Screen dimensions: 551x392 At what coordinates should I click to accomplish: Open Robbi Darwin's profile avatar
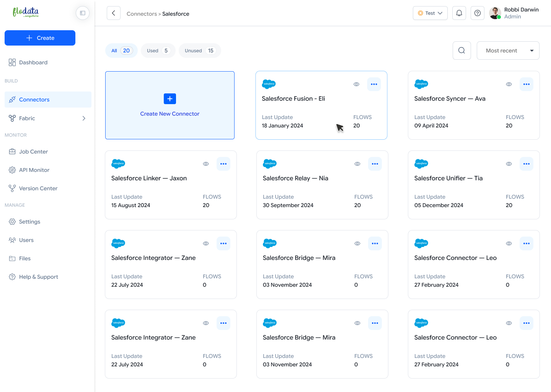[495, 13]
